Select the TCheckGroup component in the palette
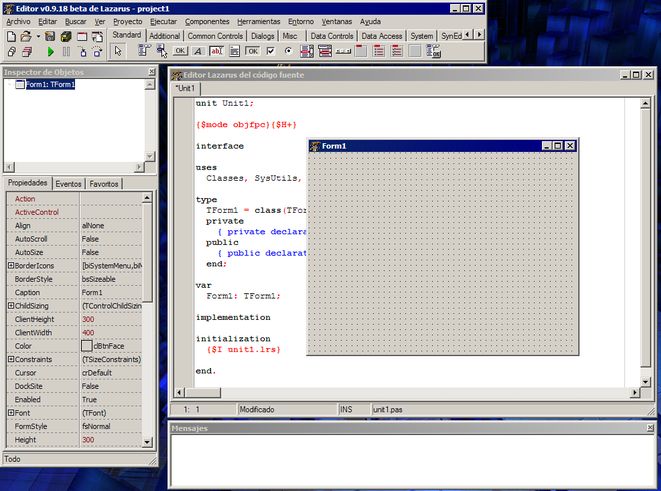 [397, 51]
